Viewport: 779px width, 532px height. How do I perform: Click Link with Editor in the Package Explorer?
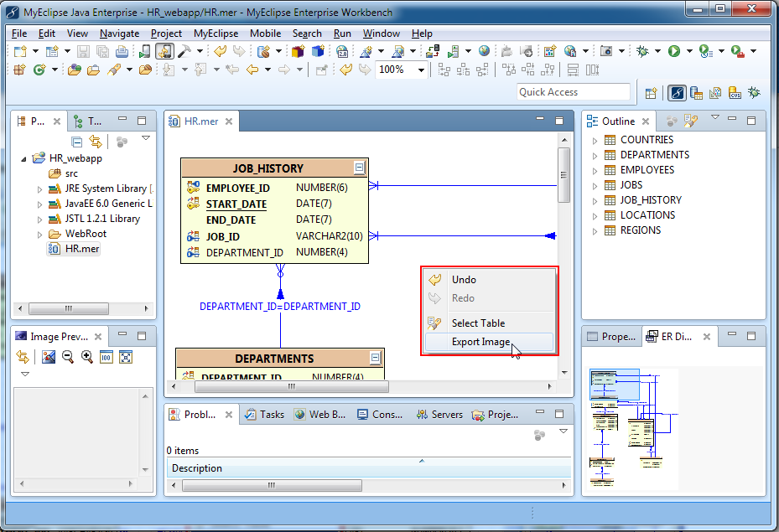(x=96, y=142)
